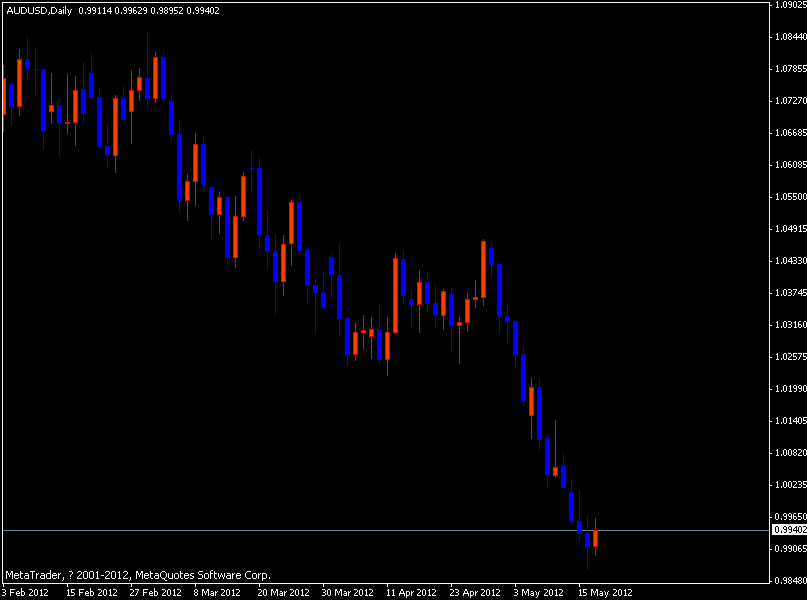The width and height of the screenshot is (807, 600).
Task: Click the 1.04330 price axis label
Action: [791, 261]
